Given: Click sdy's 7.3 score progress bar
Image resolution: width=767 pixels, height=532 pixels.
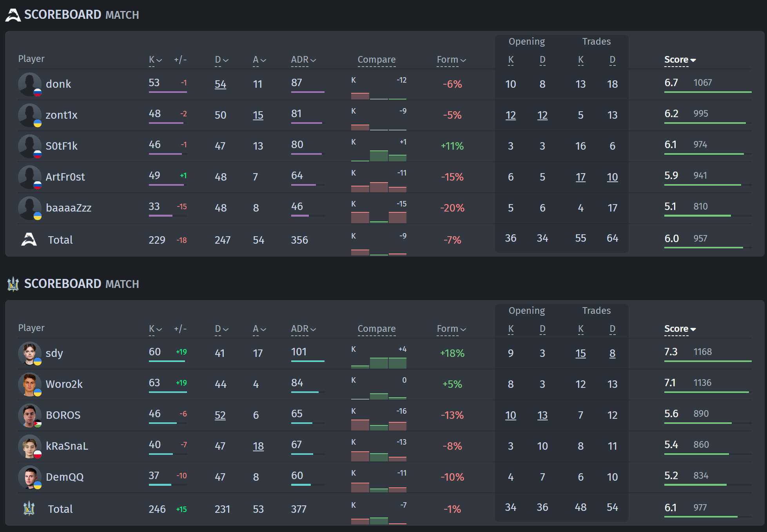Looking at the screenshot, I should click(708, 361).
